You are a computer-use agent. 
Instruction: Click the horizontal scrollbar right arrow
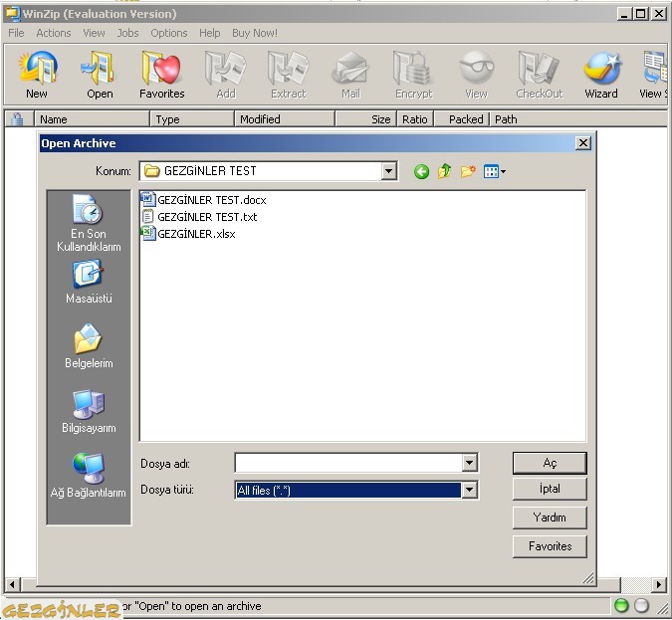point(659,584)
